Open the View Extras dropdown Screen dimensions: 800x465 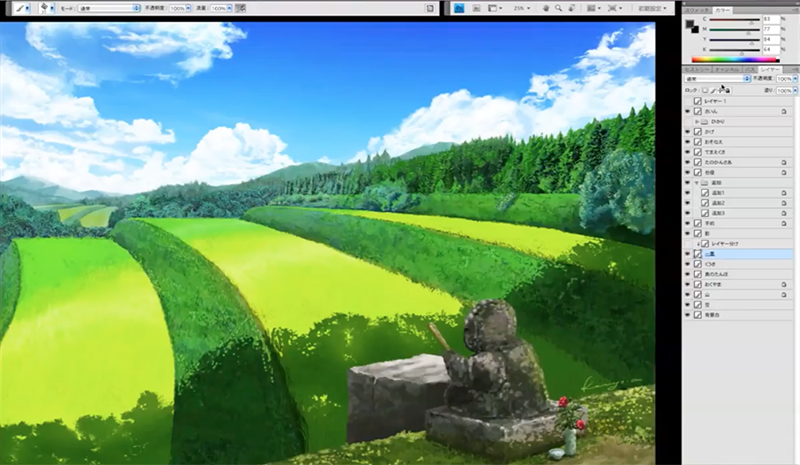pos(494,8)
